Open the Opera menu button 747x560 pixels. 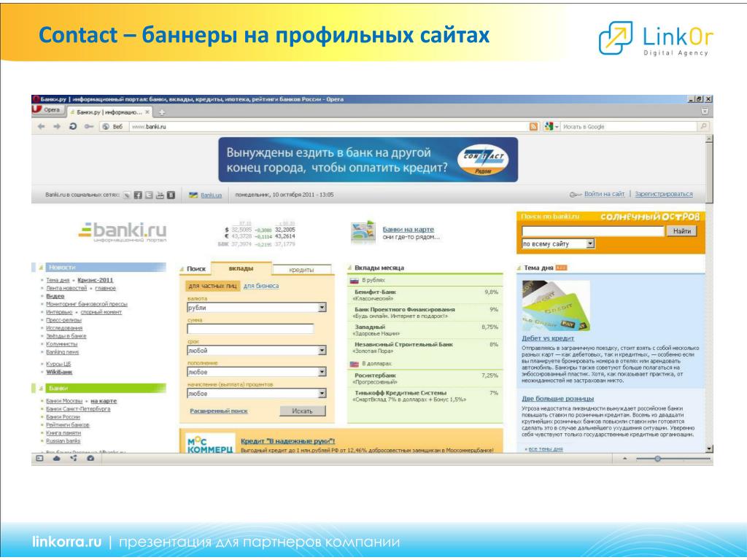[x=47, y=110]
